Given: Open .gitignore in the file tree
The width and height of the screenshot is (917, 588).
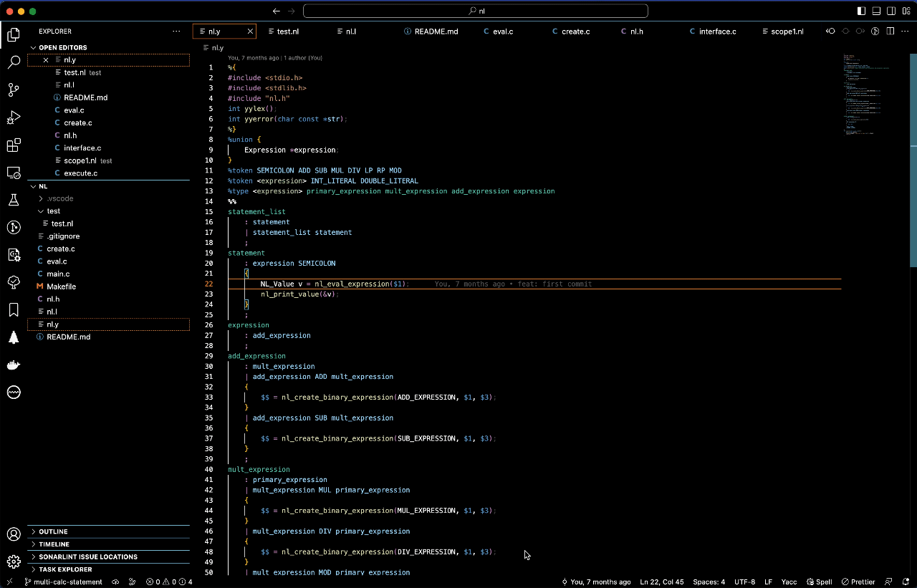Looking at the screenshot, I should pyautogui.click(x=109, y=236).
